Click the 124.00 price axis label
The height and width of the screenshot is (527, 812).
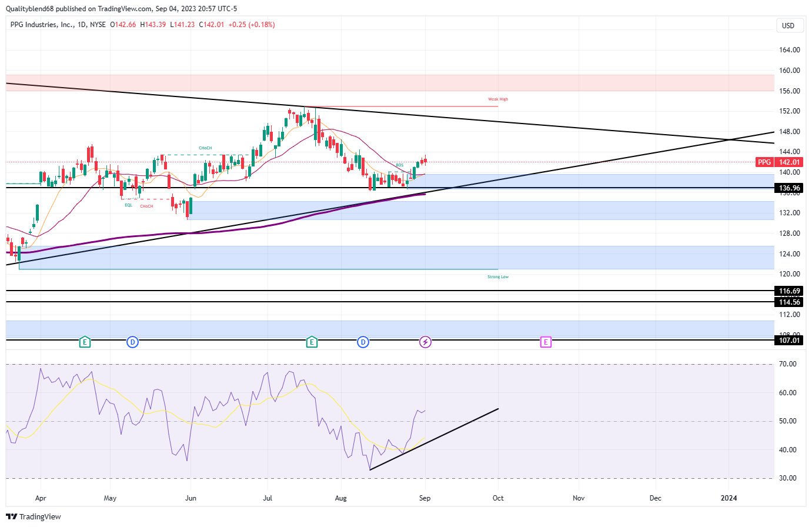pos(790,254)
